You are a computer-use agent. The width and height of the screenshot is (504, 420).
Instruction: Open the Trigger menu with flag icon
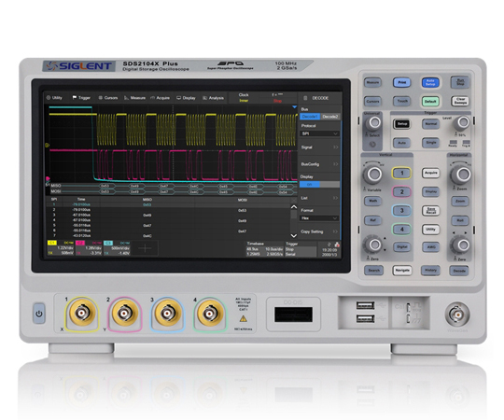coord(81,98)
